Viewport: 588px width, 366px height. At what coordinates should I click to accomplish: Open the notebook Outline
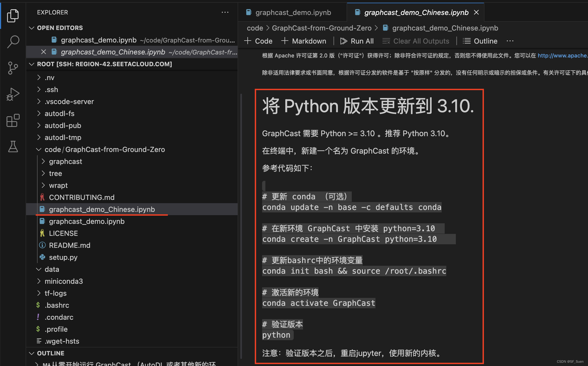pos(480,41)
